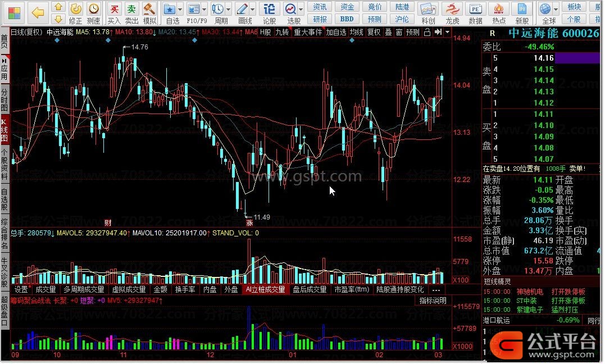This screenshot has height=364, width=605.
Task: Toggle the 九转 indicator
Action: point(282,32)
